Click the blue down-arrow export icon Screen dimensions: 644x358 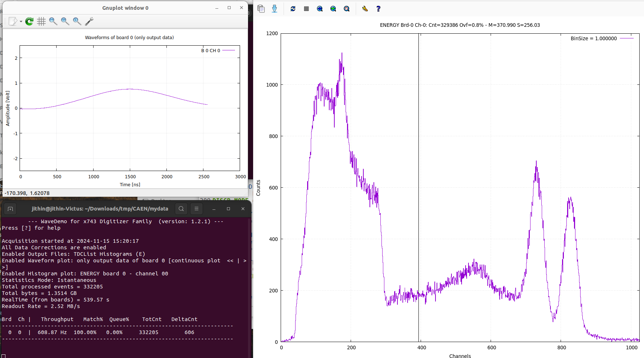[274, 9]
